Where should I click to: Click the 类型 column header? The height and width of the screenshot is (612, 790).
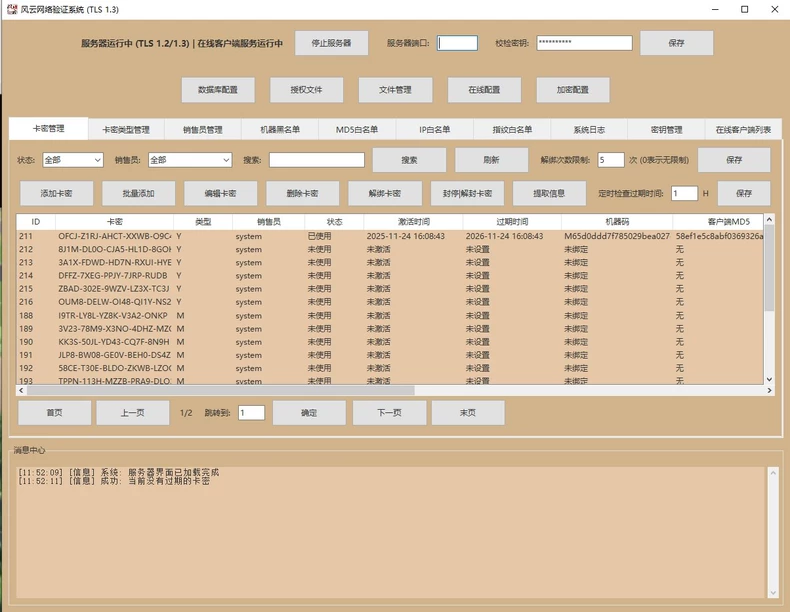click(x=203, y=222)
